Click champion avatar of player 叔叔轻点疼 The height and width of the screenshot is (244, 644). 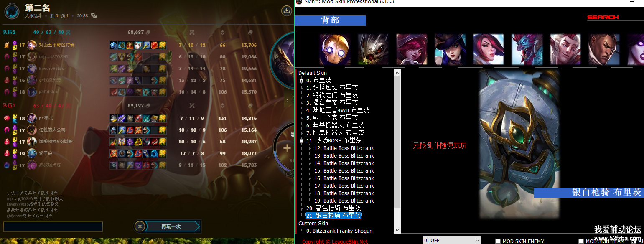point(32,165)
